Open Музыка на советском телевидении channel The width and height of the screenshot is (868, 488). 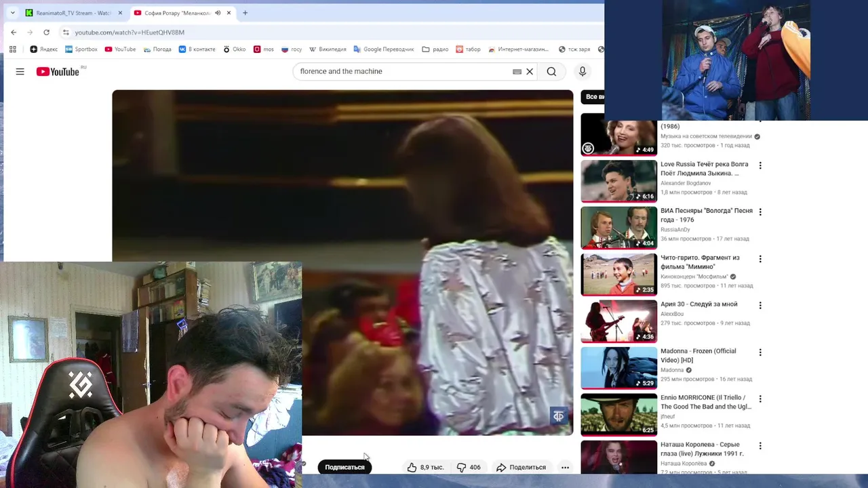click(706, 136)
